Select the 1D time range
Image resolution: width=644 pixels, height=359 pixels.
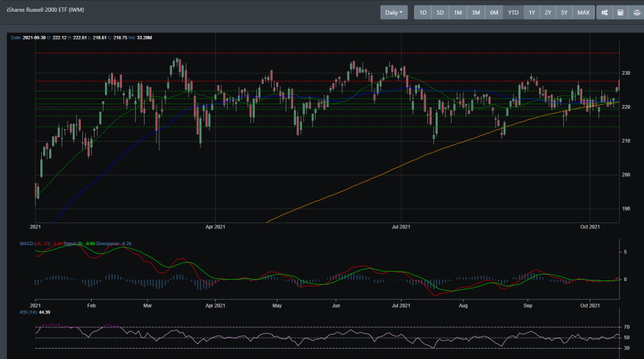[423, 12]
